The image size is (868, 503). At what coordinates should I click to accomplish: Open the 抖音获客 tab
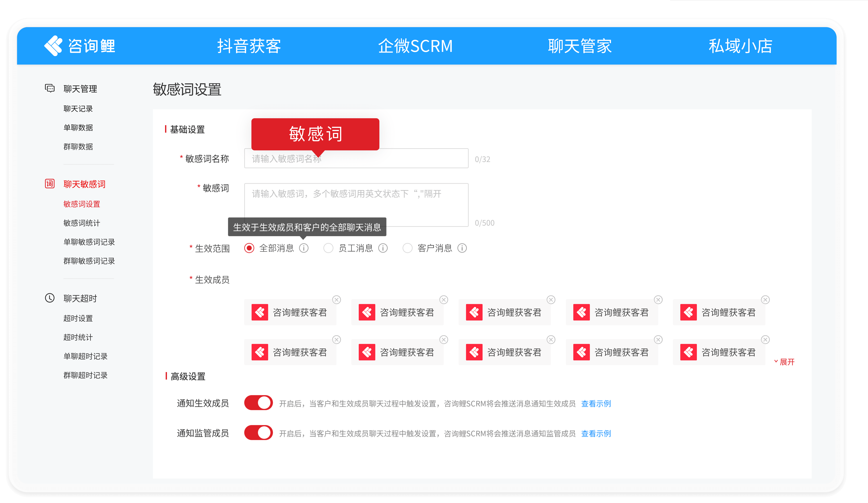(249, 46)
